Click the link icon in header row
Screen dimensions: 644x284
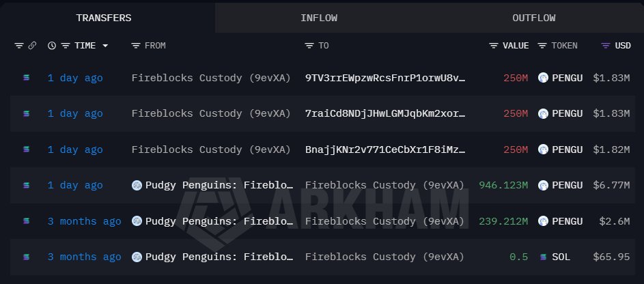[x=31, y=46]
